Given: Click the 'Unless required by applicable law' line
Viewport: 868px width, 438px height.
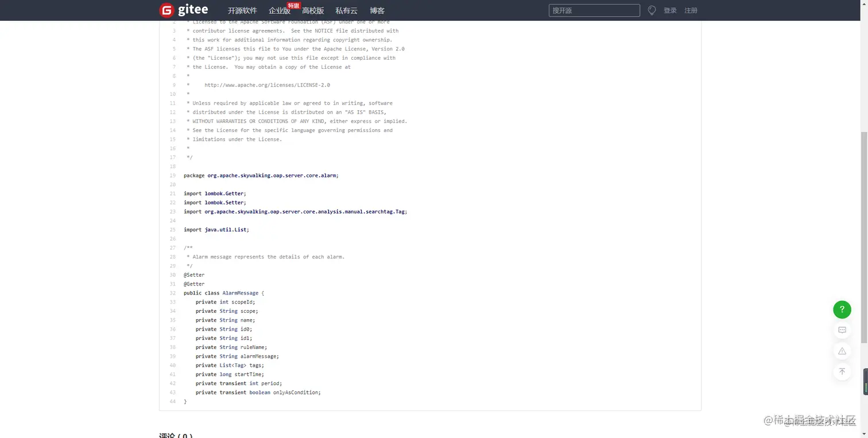Looking at the screenshot, I should [x=289, y=103].
